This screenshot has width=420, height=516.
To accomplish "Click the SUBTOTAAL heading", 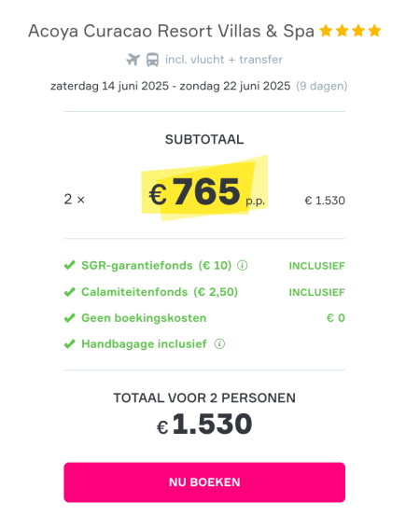I will click(204, 140).
